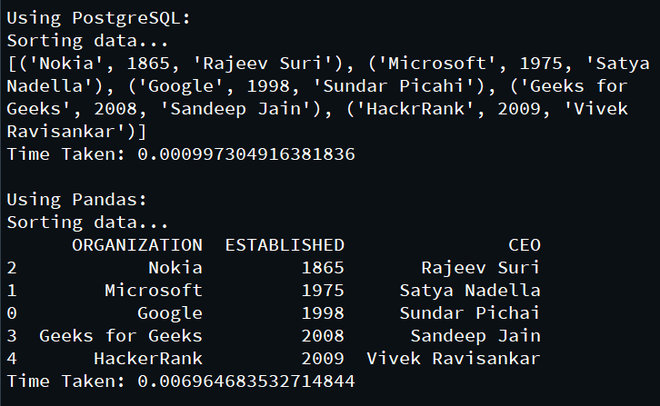Click the Vivek Ravisankar cell in the table

(454, 358)
